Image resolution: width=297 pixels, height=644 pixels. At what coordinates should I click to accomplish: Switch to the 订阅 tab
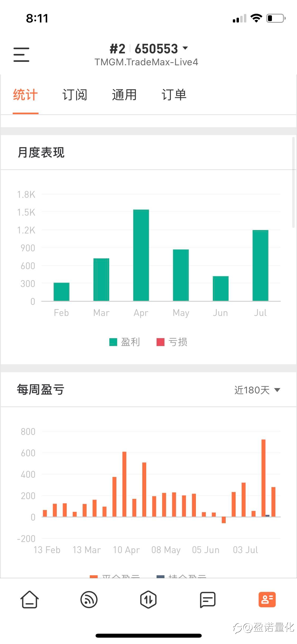75,95
